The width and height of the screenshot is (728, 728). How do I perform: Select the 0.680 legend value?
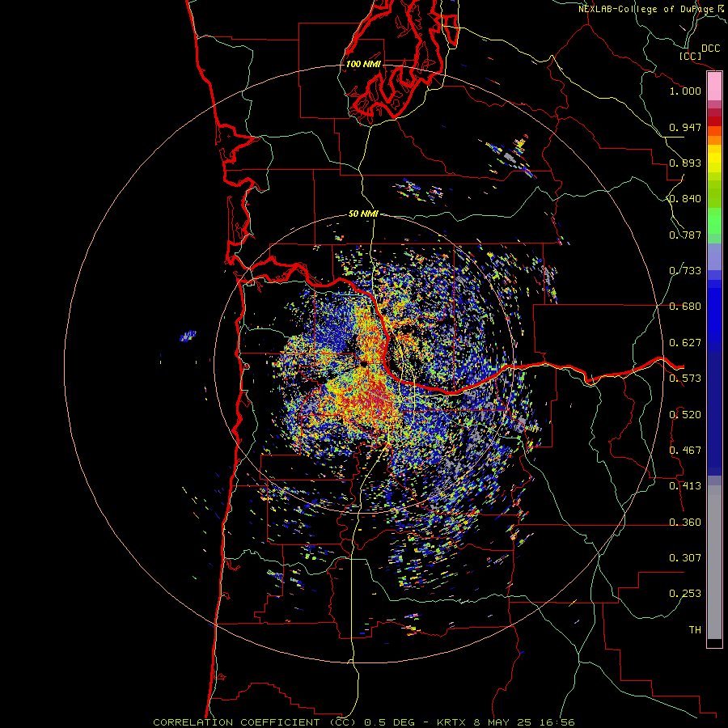click(x=685, y=307)
